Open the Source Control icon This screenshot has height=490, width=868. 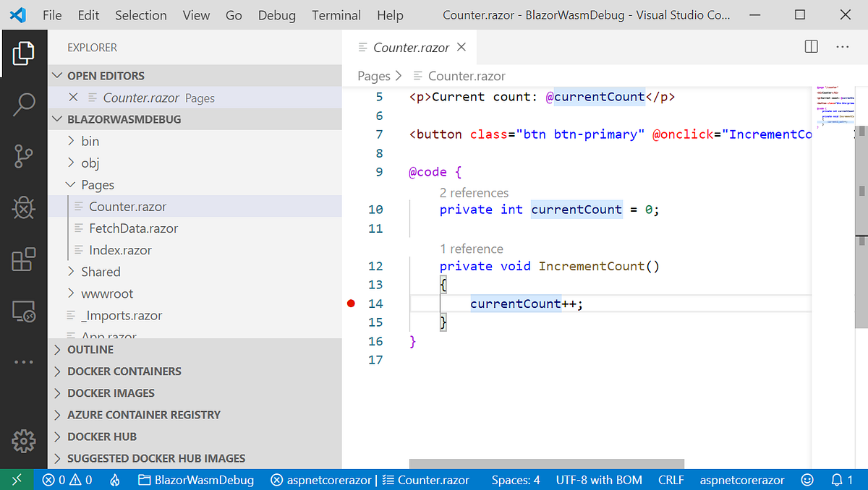pyautogui.click(x=24, y=156)
